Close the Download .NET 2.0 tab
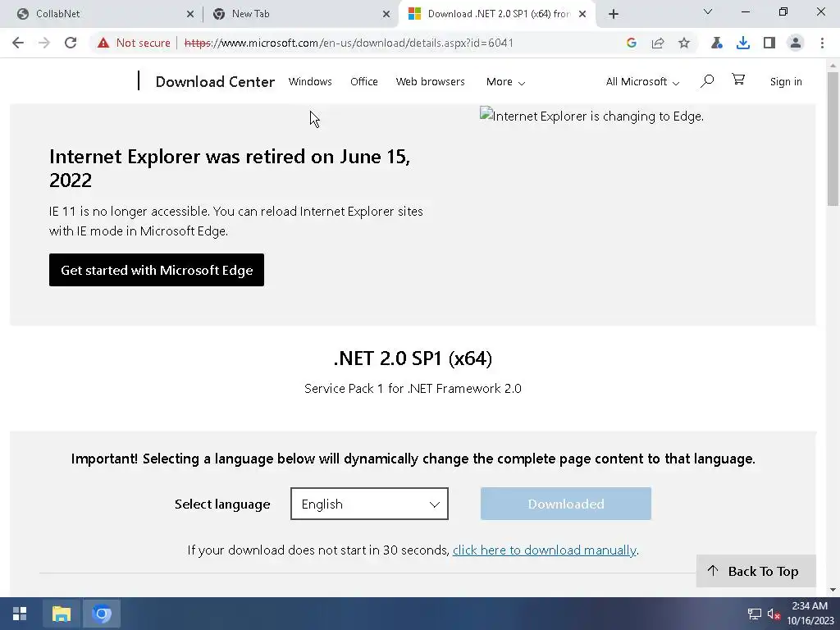 [x=582, y=14]
